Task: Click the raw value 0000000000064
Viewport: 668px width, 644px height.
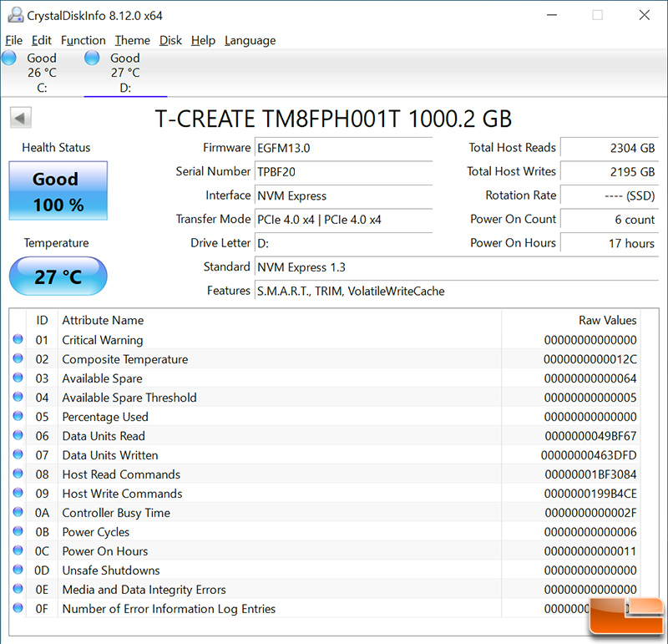Action: click(x=590, y=378)
